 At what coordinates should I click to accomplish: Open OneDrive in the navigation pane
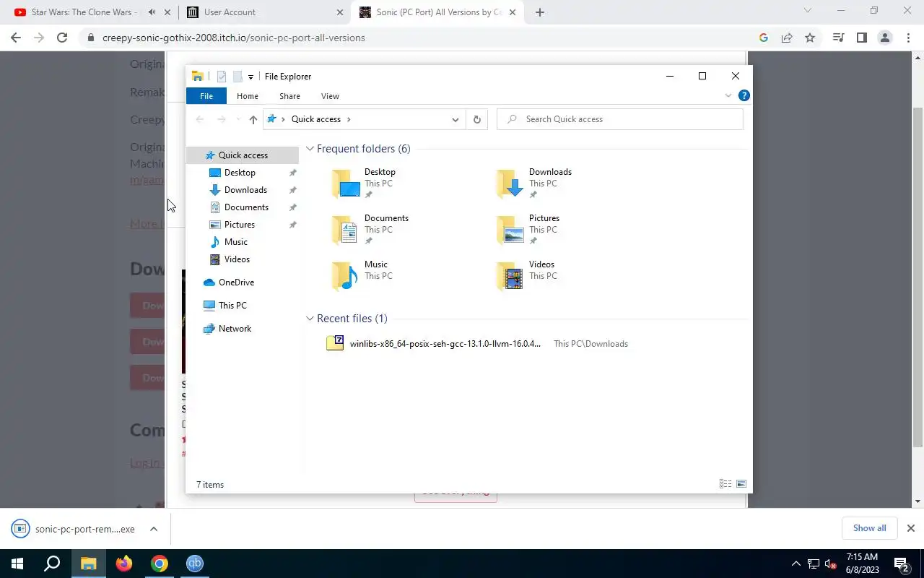click(236, 282)
